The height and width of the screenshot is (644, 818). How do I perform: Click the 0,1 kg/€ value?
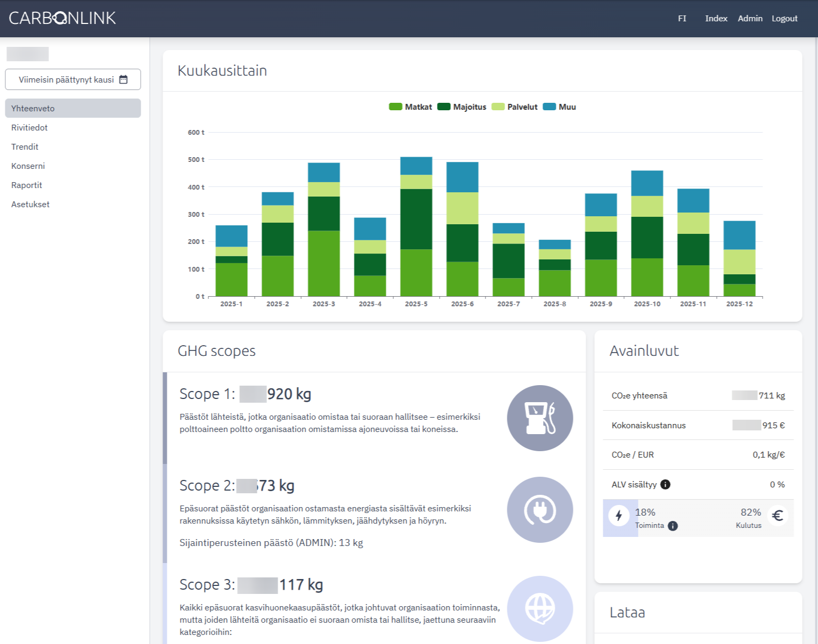pyautogui.click(x=768, y=455)
